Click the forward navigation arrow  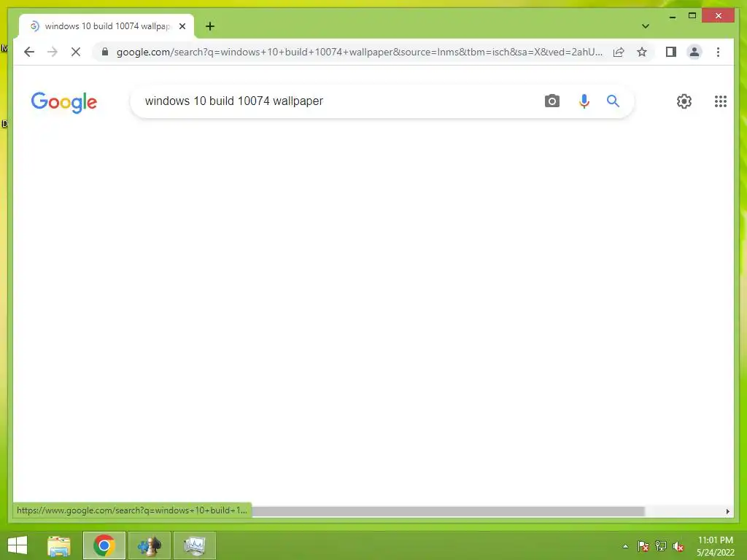[53, 52]
